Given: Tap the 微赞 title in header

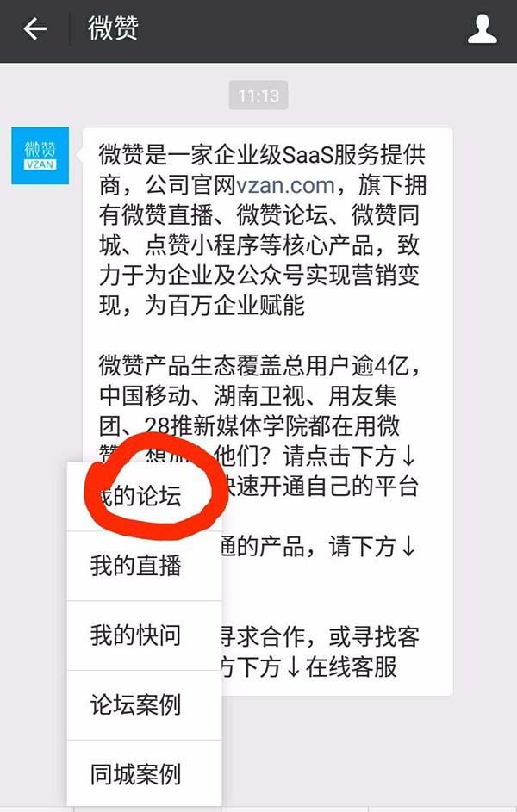Looking at the screenshot, I should [113, 29].
